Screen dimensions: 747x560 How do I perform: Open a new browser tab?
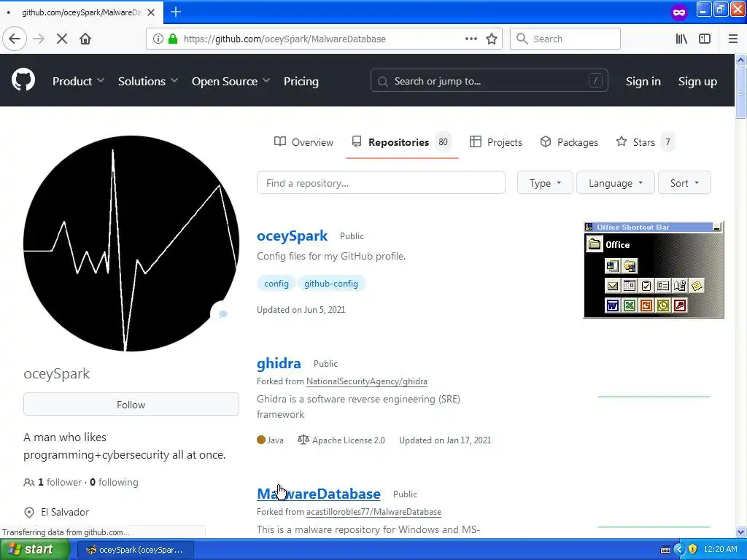coord(176,12)
